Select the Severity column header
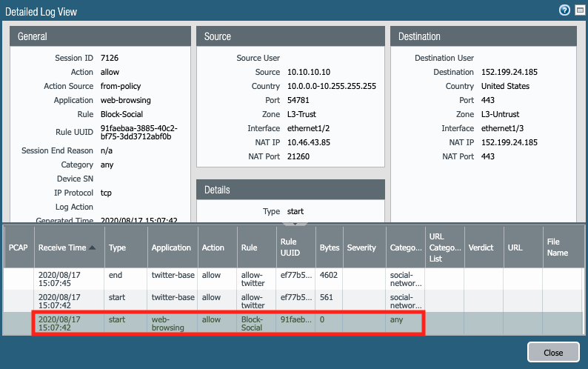Viewport: 588px width, 369px height. [361, 248]
